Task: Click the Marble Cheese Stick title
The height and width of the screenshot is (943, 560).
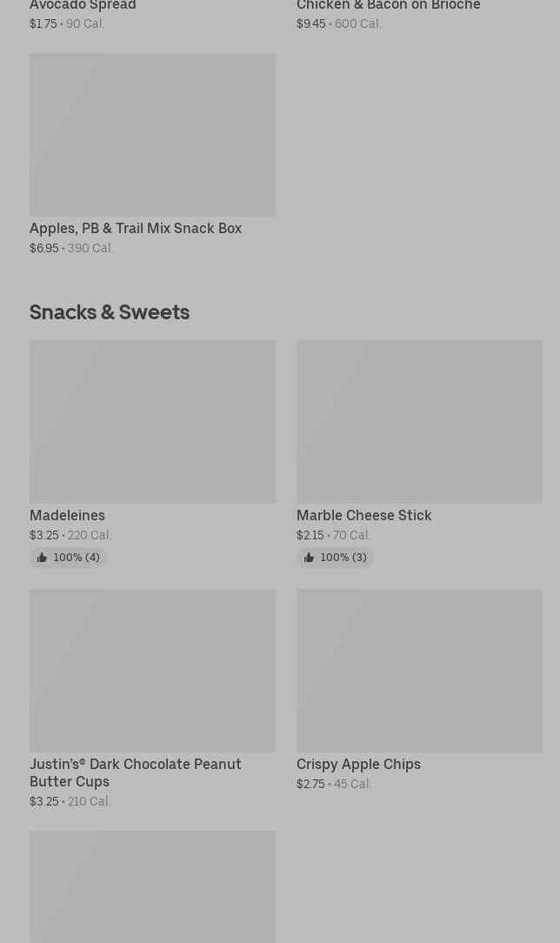Action: pyautogui.click(x=363, y=515)
